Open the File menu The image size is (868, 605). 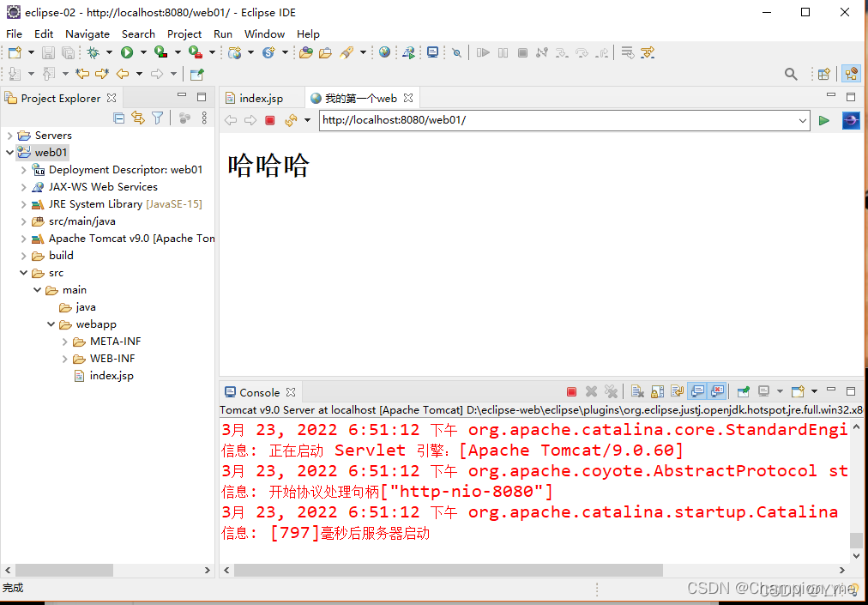(x=14, y=33)
